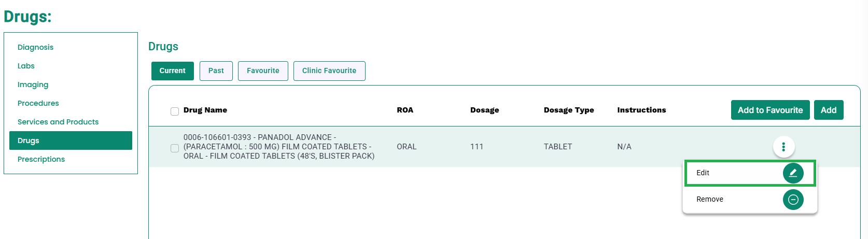Click the Add to Favourite button
Viewport: 868px width, 239px height.
(x=770, y=110)
